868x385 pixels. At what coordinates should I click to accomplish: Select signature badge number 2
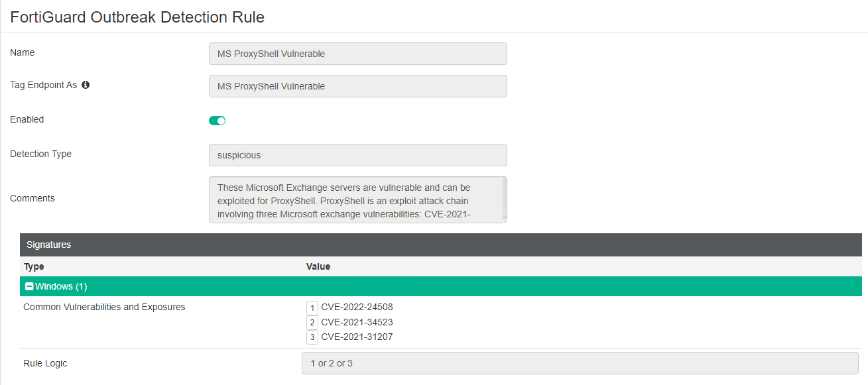point(312,322)
